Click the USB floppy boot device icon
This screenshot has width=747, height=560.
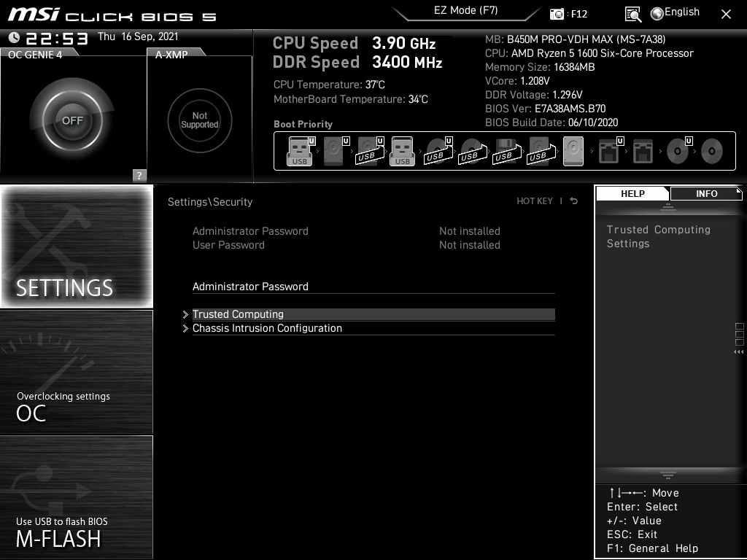[505, 152]
